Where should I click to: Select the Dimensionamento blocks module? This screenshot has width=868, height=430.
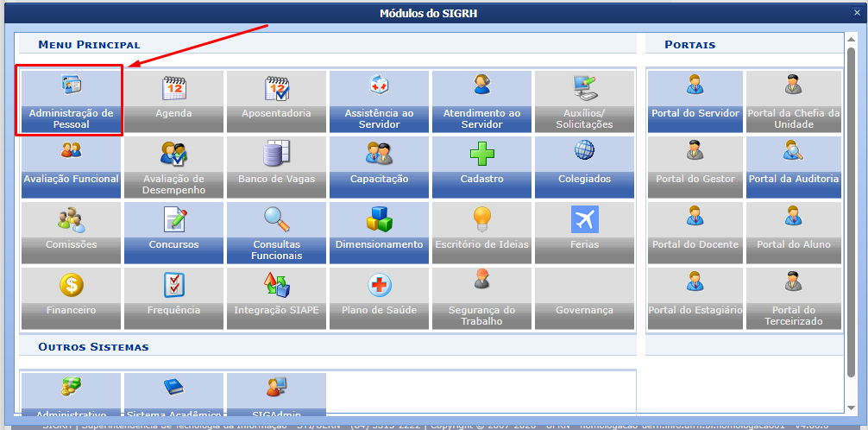coord(379,231)
